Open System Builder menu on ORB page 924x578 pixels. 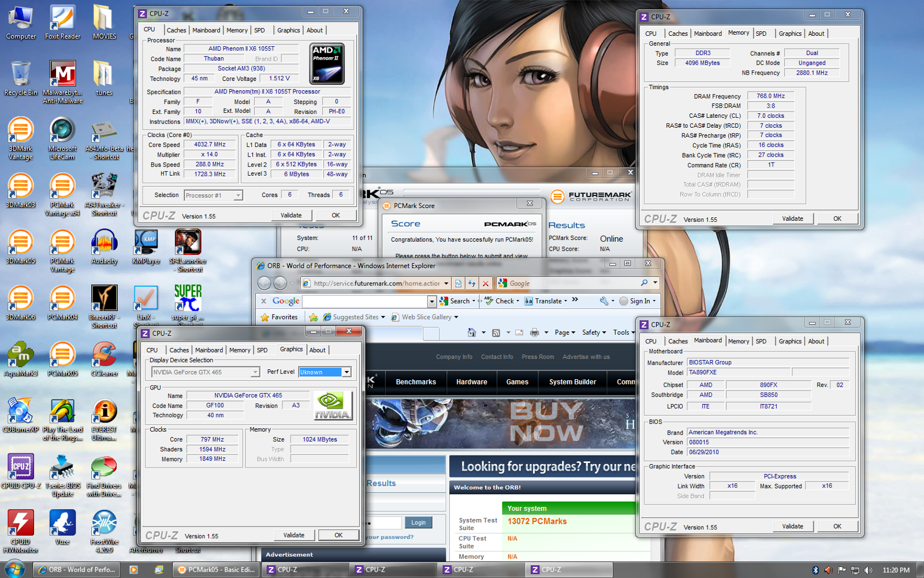click(x=573, y=382)
